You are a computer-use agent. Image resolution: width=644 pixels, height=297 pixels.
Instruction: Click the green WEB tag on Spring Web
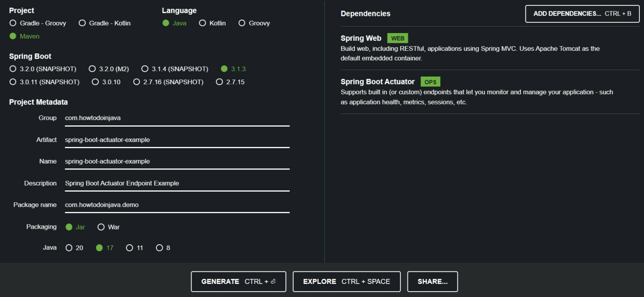(397, 38)
